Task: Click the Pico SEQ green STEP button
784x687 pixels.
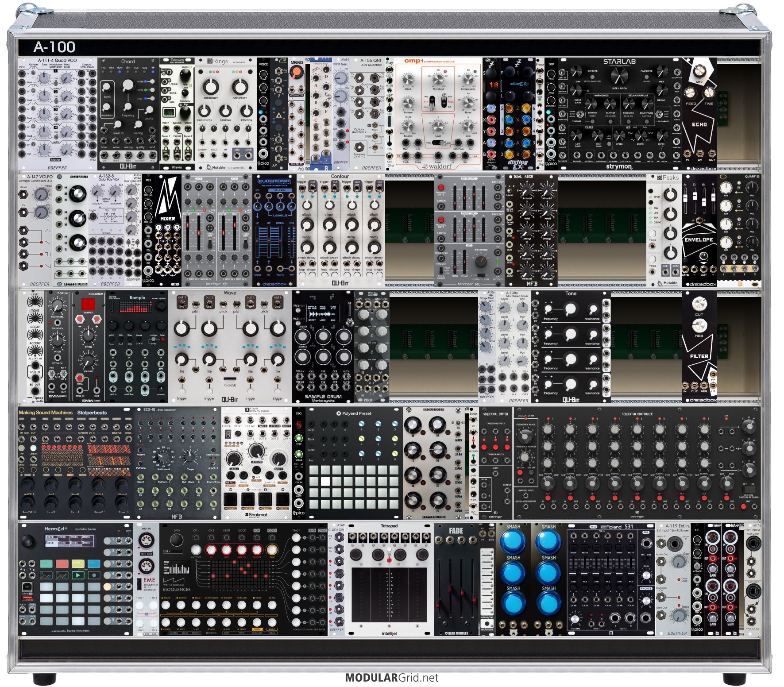Action: point(299,439)
